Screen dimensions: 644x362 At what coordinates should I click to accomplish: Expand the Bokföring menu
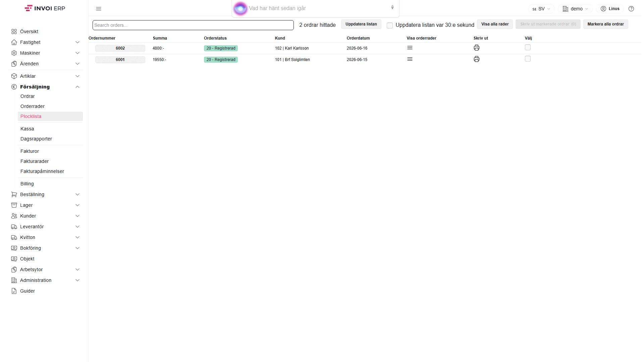[x=46, y=248]
